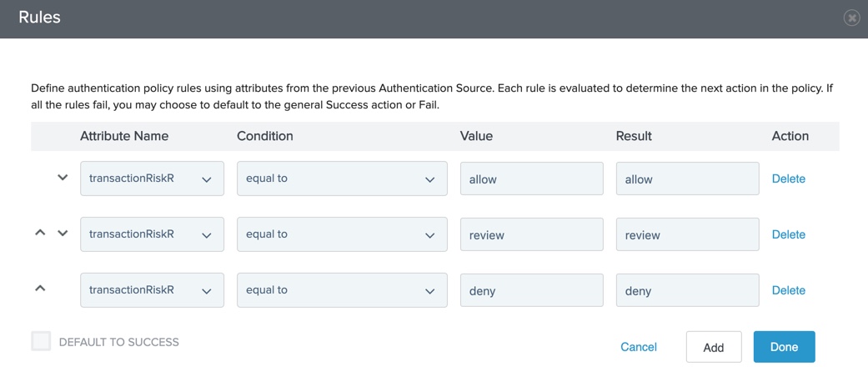Move the review rule down with arrow
This screenshot has width=868, height=367.
tap(63, 234)
